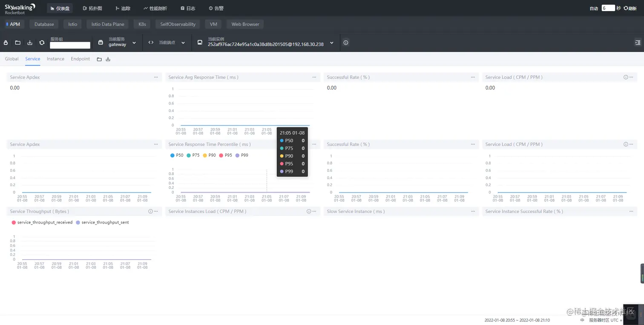The width and height of the screenshot is (644, 325).
Task: Click the info icon on second Service Load panel
Action: (x=626, y=144)
